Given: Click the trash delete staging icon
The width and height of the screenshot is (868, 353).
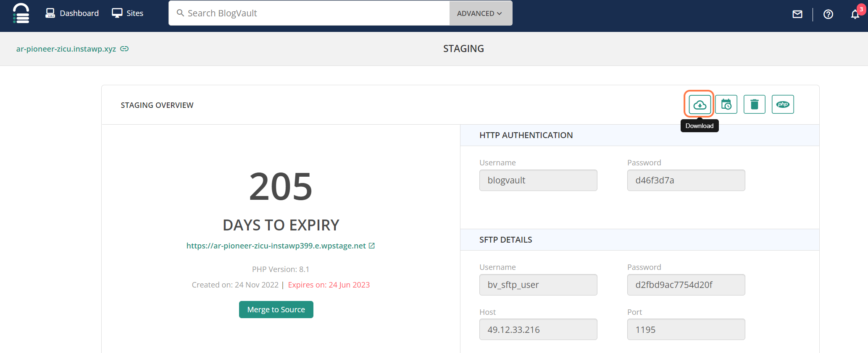Looking at the screenshot, I should (x=754, y=104).
